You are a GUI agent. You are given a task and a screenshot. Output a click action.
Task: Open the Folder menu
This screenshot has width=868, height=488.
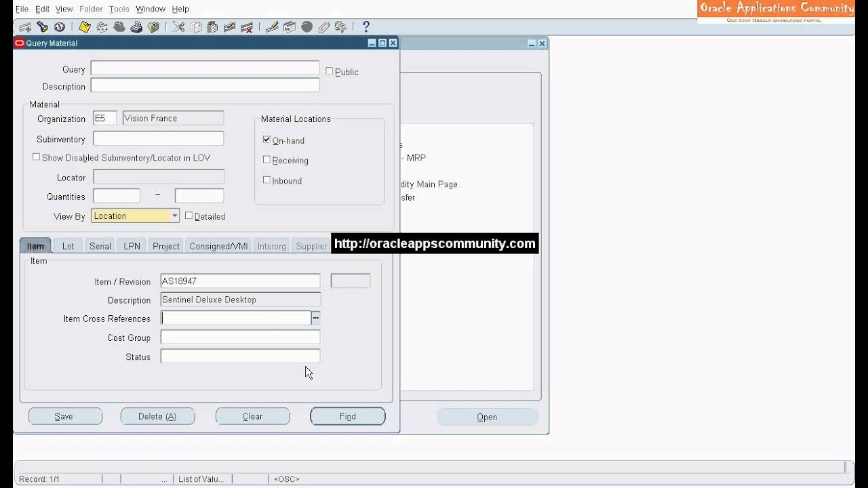point(91,9)
